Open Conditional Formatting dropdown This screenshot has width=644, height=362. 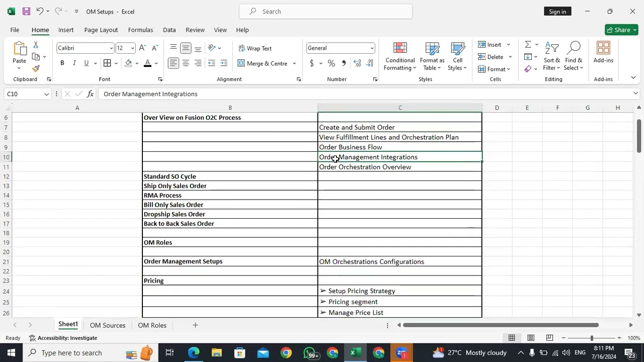(x=400, y=56)
